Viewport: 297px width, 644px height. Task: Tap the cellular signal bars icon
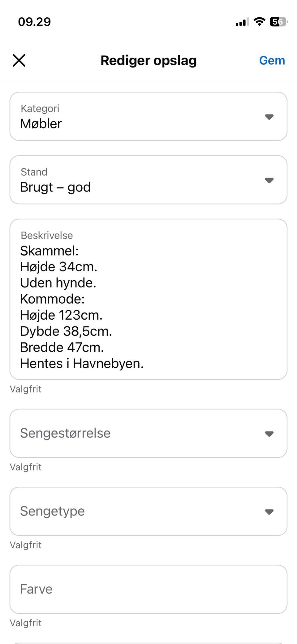242,22
